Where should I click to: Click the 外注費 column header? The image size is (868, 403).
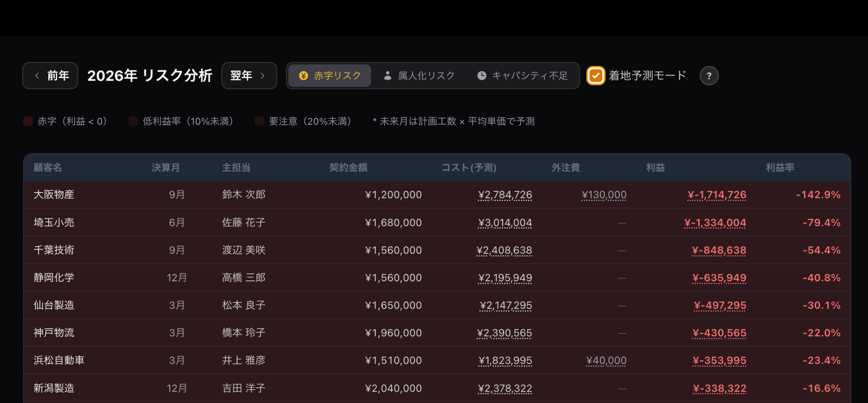pos(566,168)
